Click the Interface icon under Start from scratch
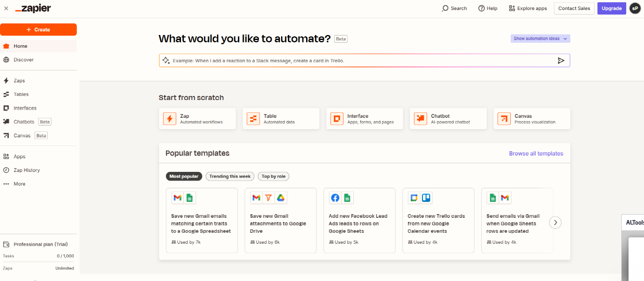This screenshot has width=644, height=281. point(337,119)
